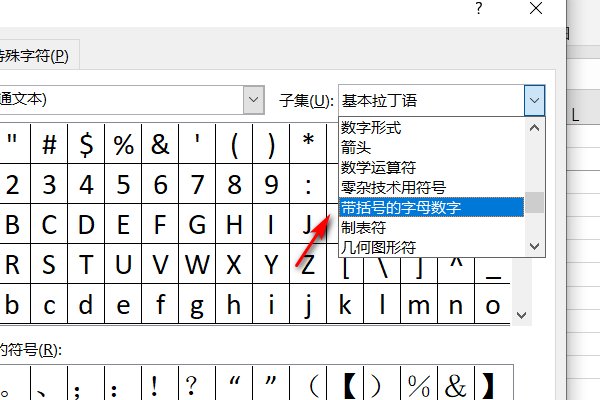Pick the capital letter S cell
The height and width of the screenshot is (400, 600).
(x=49, y=264)
